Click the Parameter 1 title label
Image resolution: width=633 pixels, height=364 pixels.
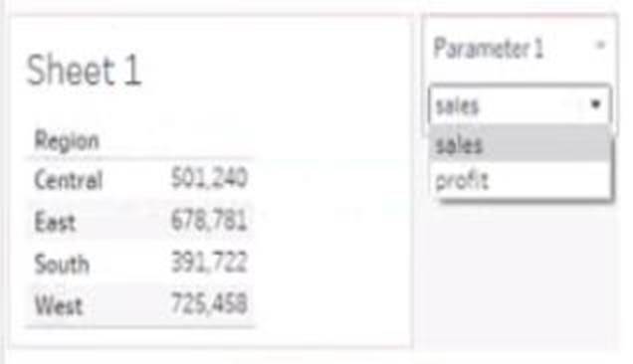tap(489, 48)
